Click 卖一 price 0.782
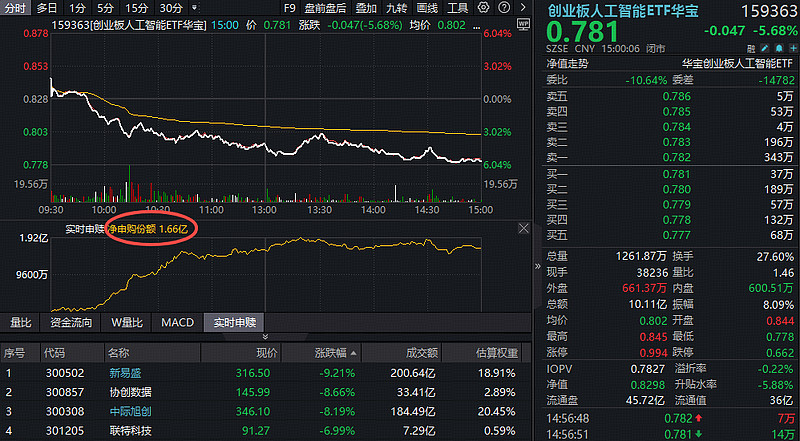800x441 pixels. (x=677, y=157)
